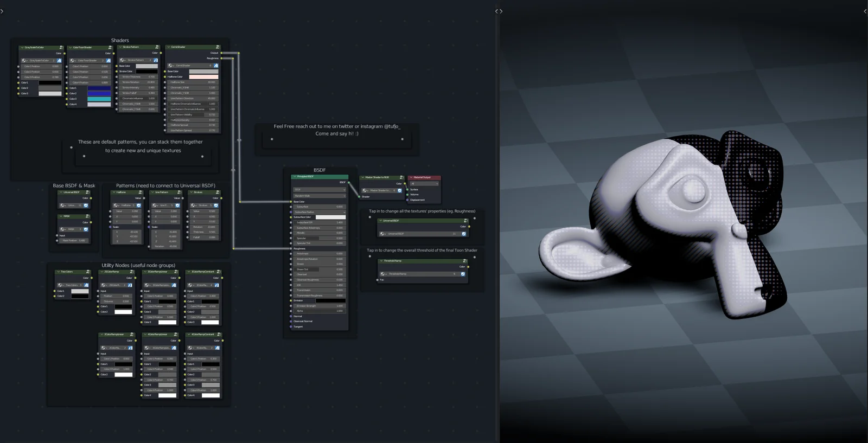Collapse the Principled BSDF node

[295, 176]
